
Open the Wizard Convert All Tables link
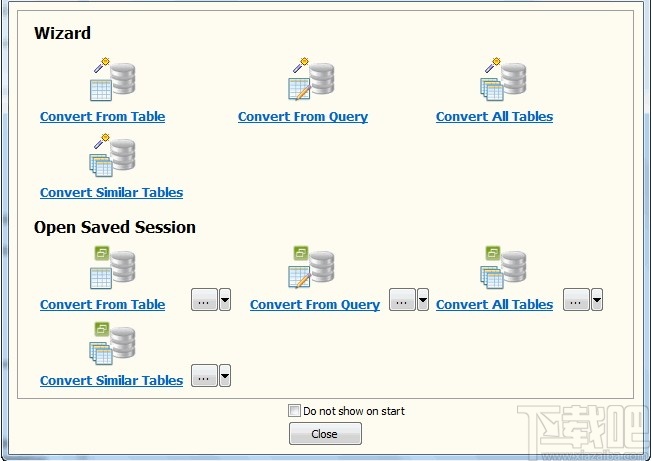(494, 117)
